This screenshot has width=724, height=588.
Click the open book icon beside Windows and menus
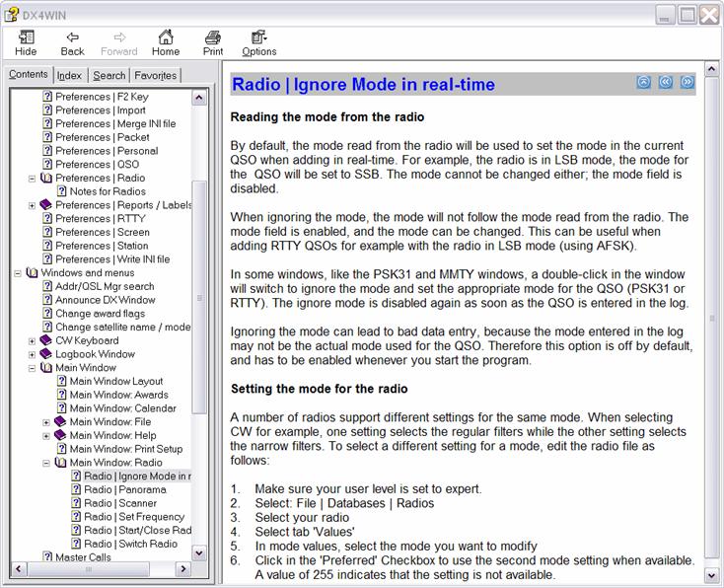pyautogui.click(x=32, y=272)
